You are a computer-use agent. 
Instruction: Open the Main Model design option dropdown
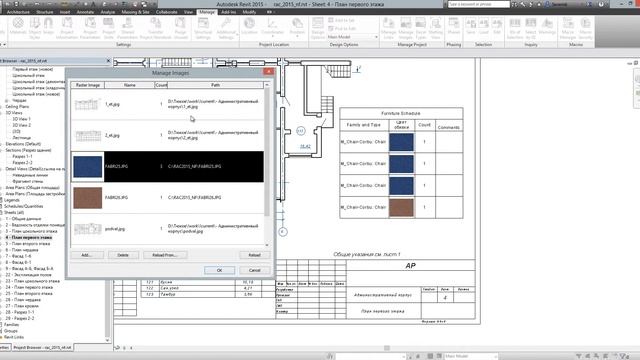click(x=353, y=37)
